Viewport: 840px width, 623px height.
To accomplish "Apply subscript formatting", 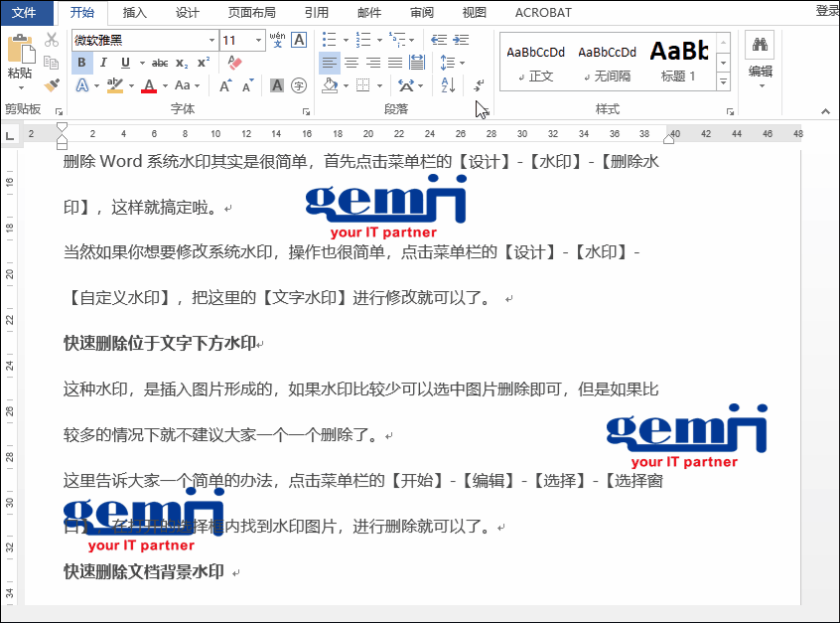I will pyautogui.click(x=181, y=63).
